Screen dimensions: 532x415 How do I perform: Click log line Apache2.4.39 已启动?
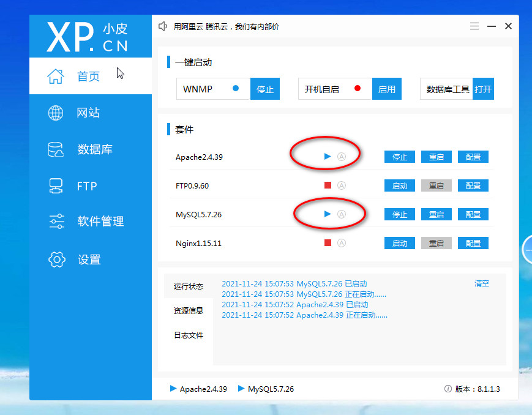point(295,304)
